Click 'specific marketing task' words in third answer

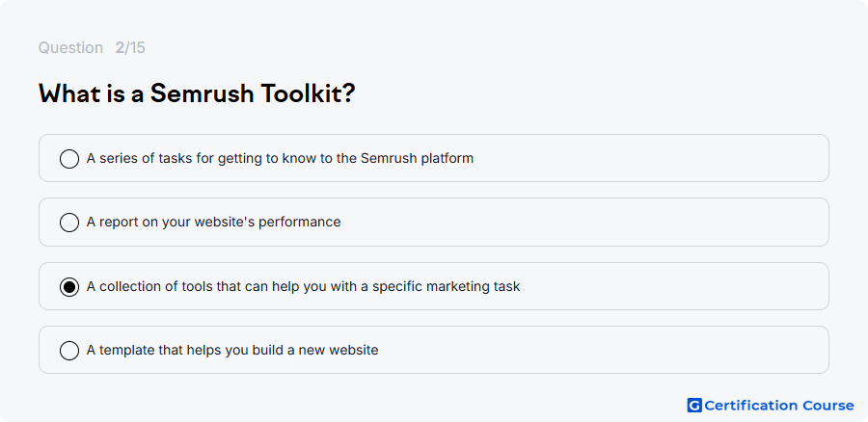coord(447,286)
